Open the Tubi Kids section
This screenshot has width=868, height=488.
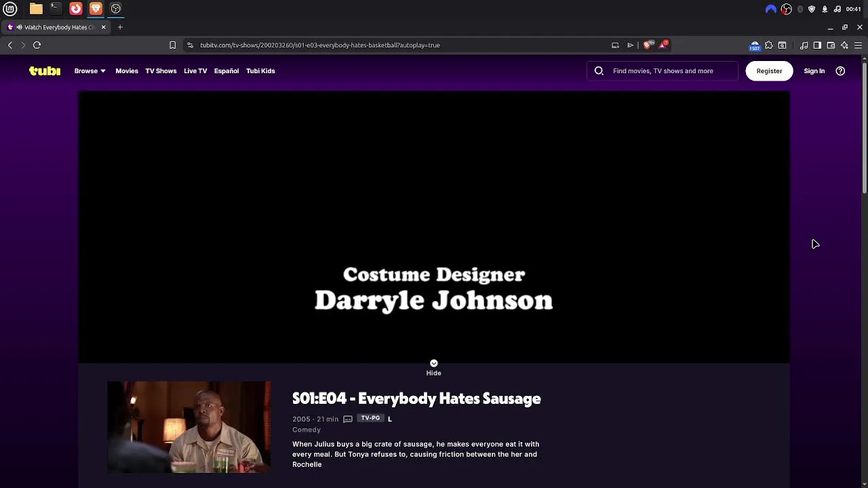coord(260,70)
